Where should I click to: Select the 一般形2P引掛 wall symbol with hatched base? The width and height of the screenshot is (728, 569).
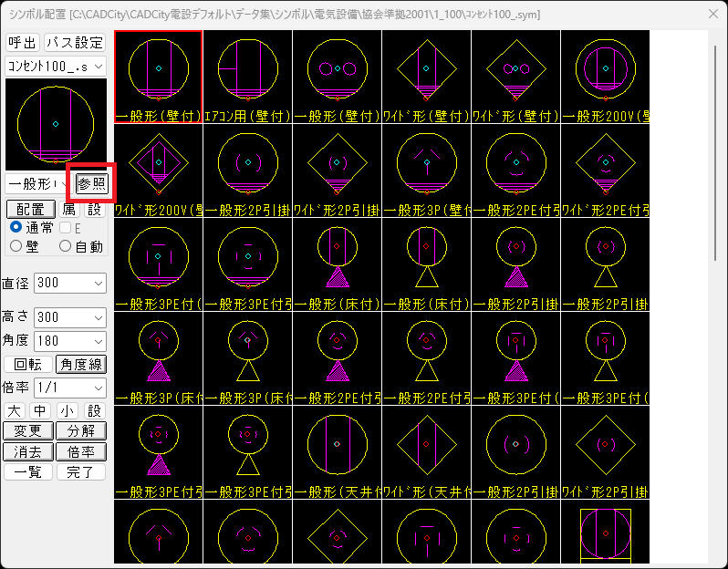[247, 171]
